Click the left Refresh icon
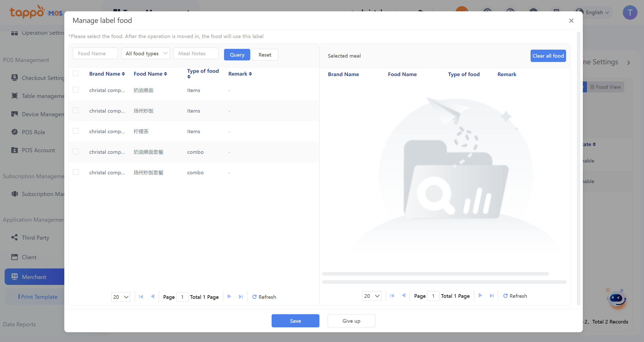The width and height of the screenshot is (644, 342). click(254, 297)
